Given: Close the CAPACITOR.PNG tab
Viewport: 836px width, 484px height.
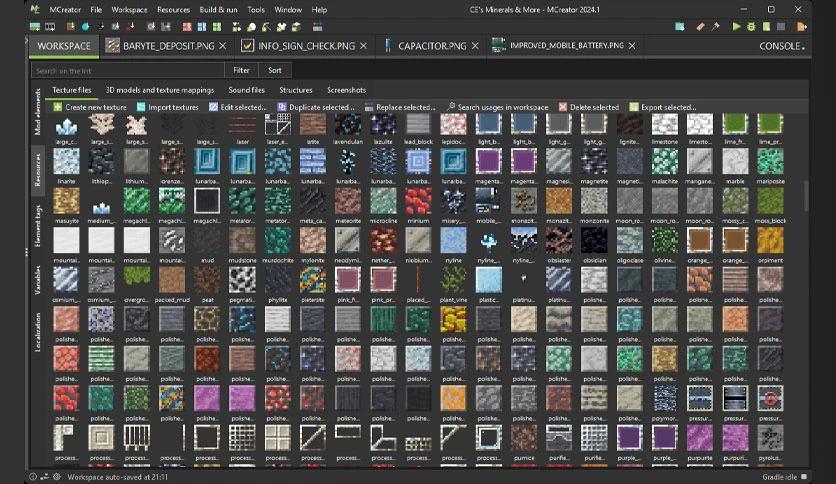Looking at the screenshot, I should point(475,46).
